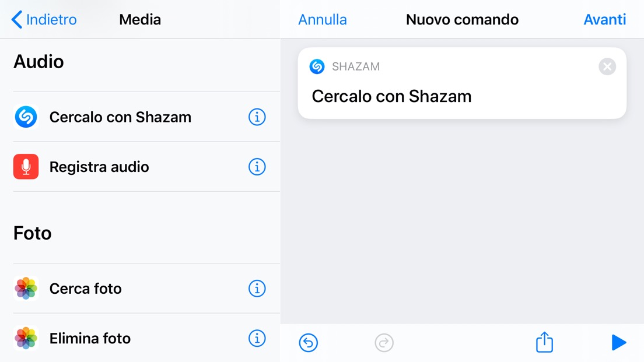The height and width of the screenshot is (362, 644).
Task: Click the Shazam logo in the action card
Action: (317, 66)
